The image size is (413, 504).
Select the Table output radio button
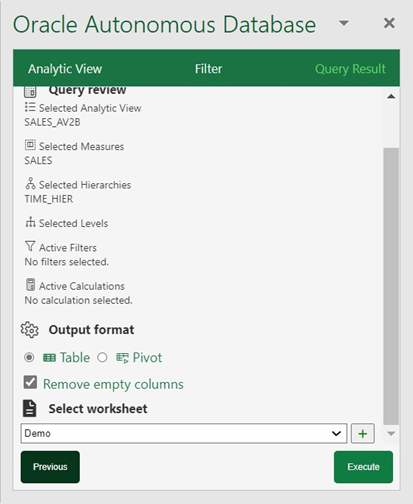point(29,358)
